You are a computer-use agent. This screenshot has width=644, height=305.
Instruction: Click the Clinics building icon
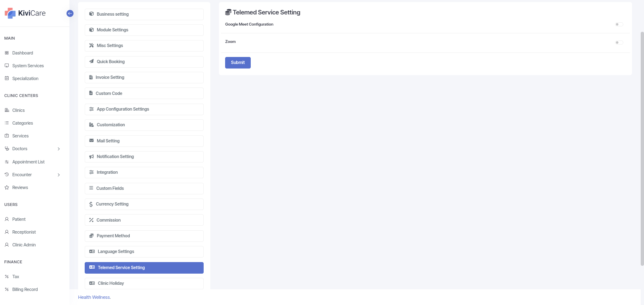pos(7,110)
